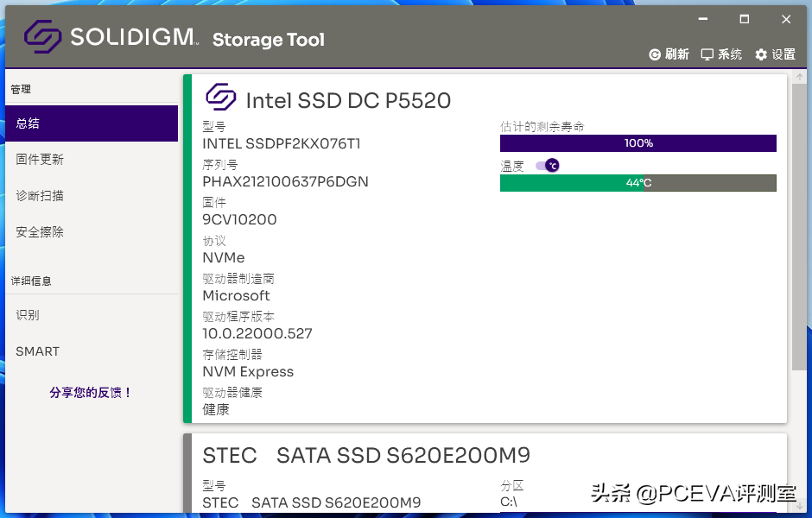This screenshot has height=518, width=812.
Task: Click the drive logo beside Intel SSD DC P5520
Action: [221, 98]
